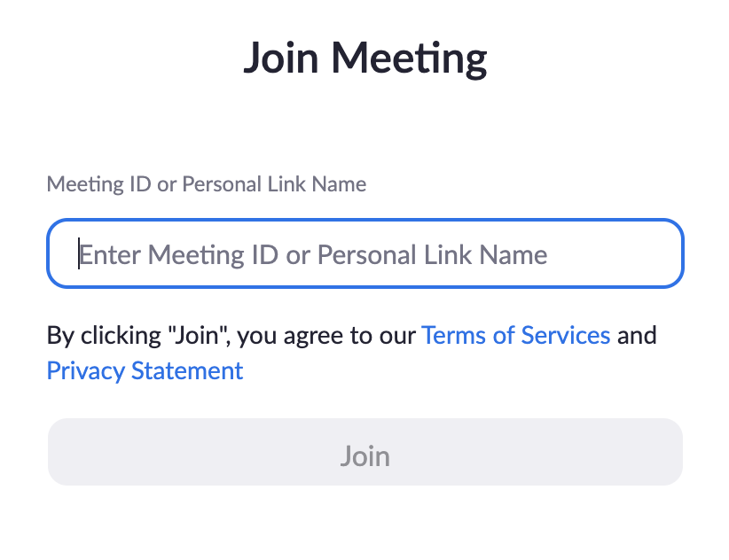
Task: Open the Terms of Services link
Action: [515, 336]
